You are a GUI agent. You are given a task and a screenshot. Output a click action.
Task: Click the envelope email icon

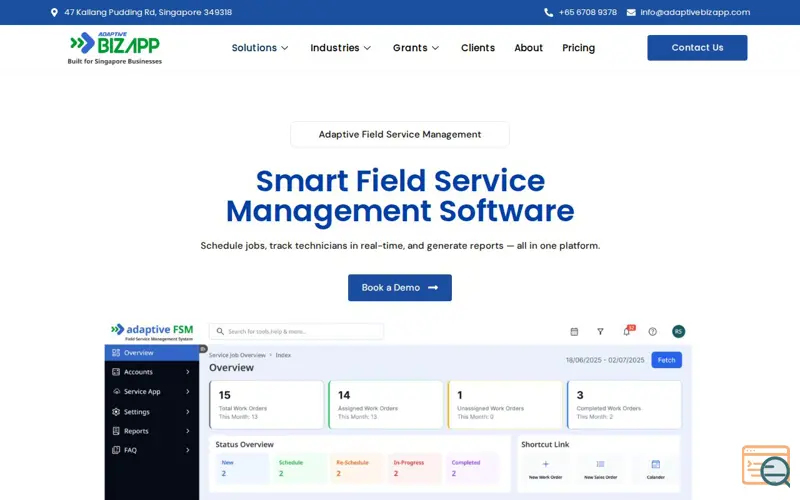[x=631, y=12]
